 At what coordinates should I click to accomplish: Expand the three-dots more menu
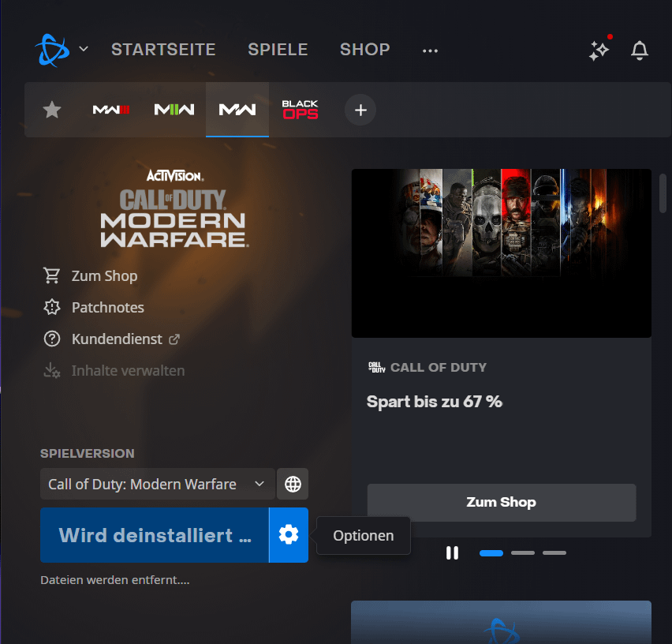[430, 51]
